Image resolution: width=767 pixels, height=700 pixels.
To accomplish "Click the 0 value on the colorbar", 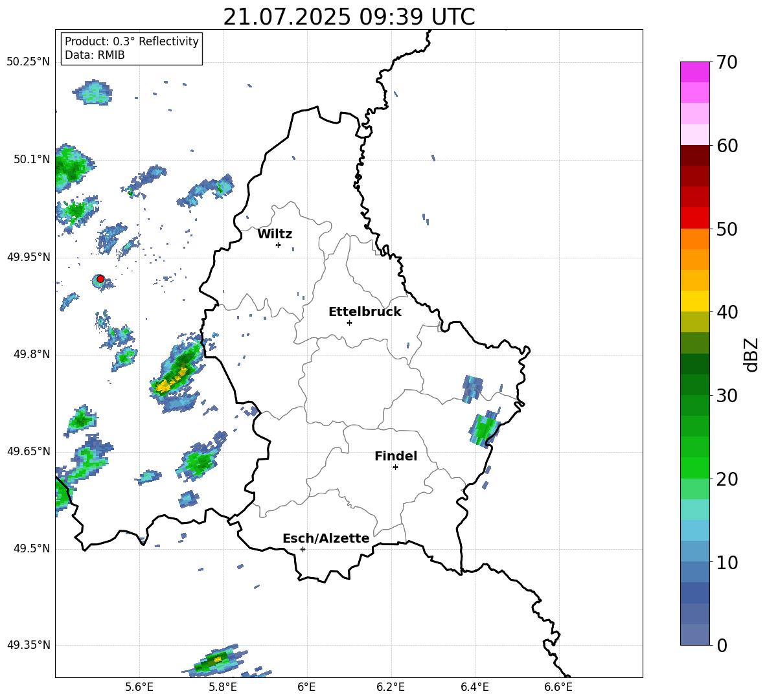I will (722, 645).
